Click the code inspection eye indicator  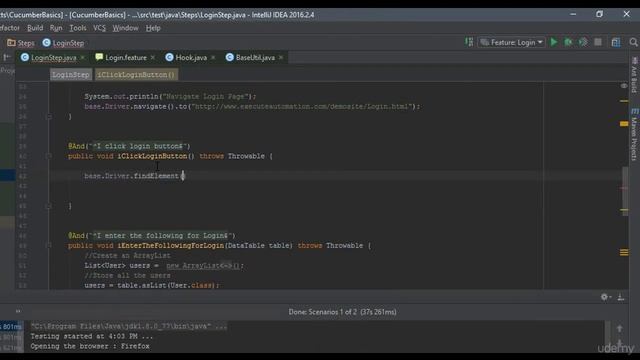624,86
